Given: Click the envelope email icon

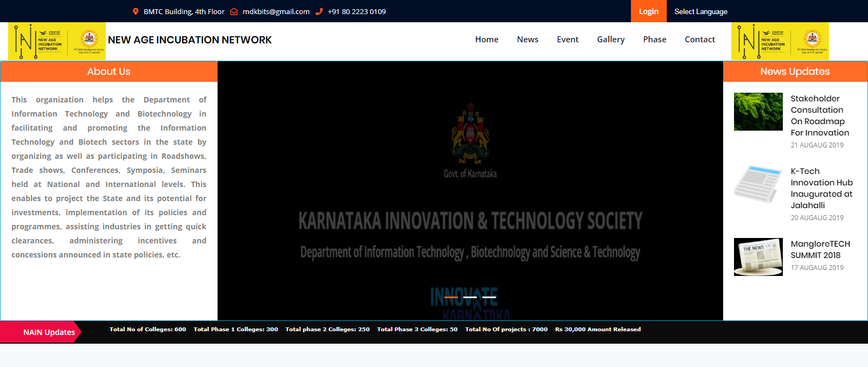Looking at the screenshot, I should point(234,11).
